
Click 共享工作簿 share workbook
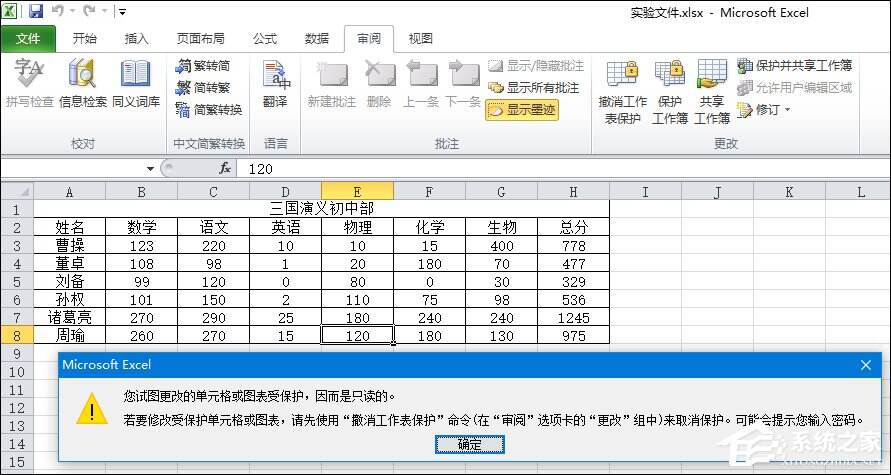pyautogui.click(x=712, y=92)
